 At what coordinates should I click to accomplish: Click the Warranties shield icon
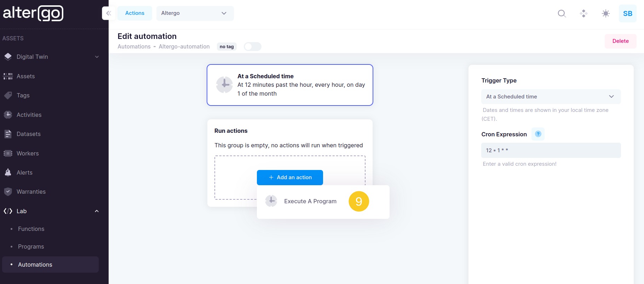coord(8,192)
